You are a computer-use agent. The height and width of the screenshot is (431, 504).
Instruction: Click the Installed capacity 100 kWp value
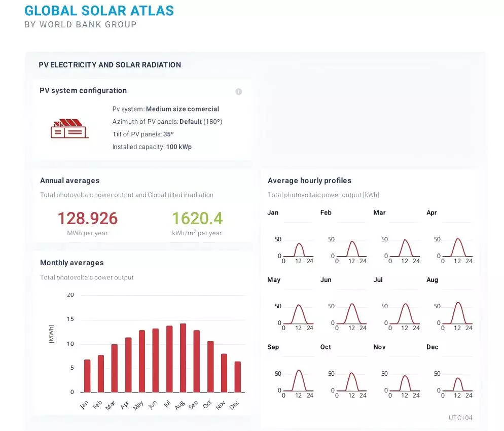coord(179,147)
